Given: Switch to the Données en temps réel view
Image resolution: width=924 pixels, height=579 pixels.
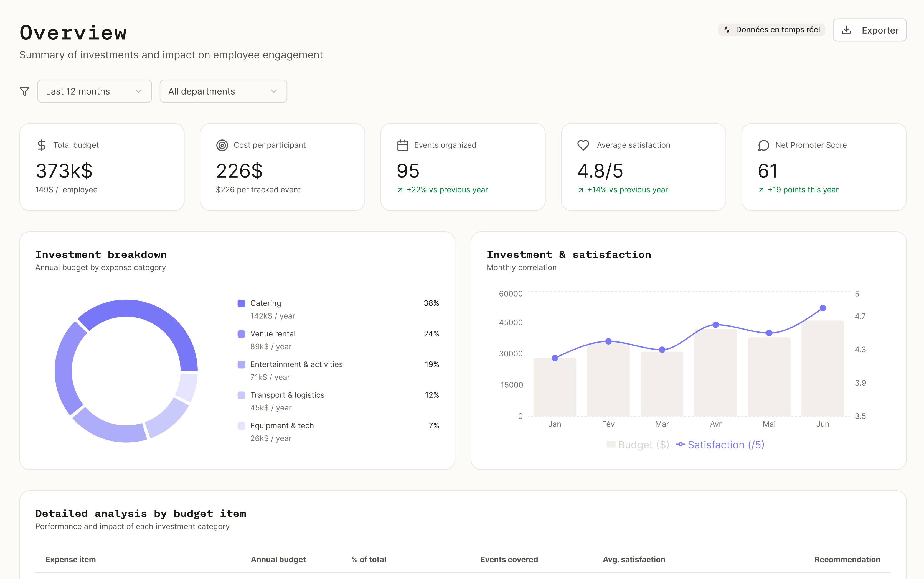Looking at the screenshot, I should (x=771, y=29).
